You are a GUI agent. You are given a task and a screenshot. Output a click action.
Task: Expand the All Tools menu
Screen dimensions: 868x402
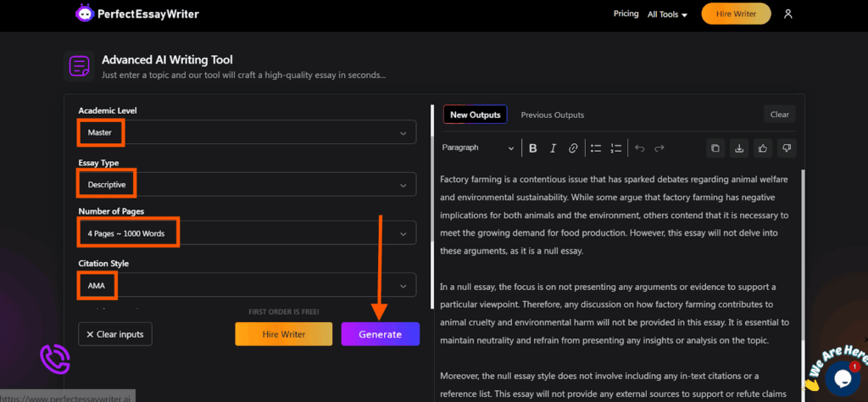pyautogui.click(x=667, y=14)
